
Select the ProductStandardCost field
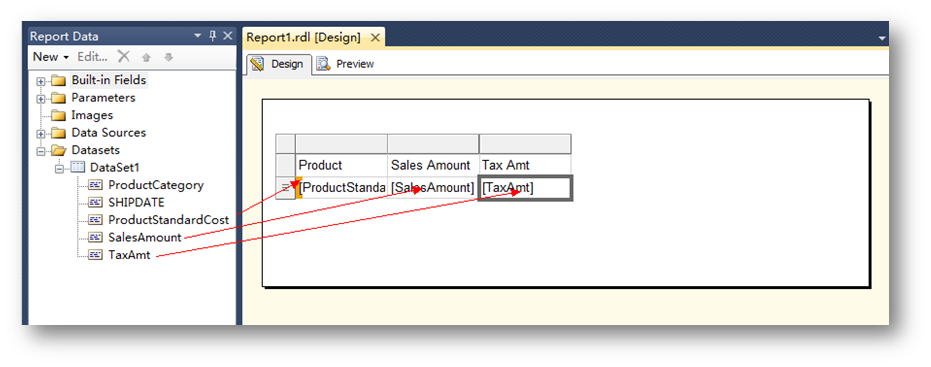pyautogui.click(x=168, y=220)
